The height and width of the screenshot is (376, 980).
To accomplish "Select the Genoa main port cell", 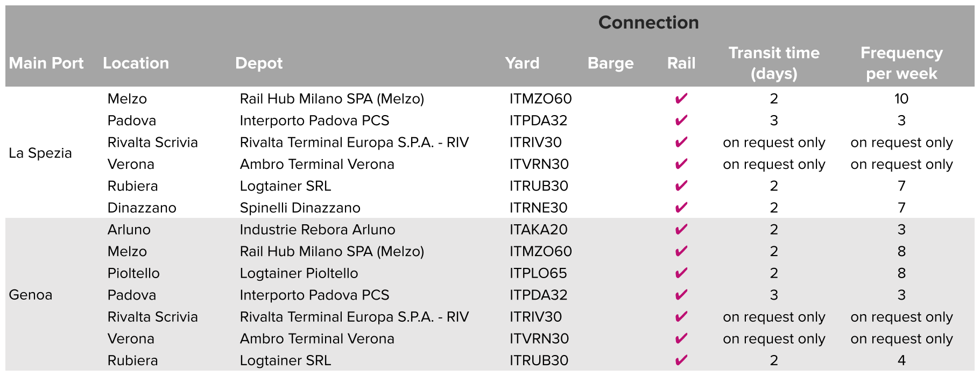I will pos(31,295).
